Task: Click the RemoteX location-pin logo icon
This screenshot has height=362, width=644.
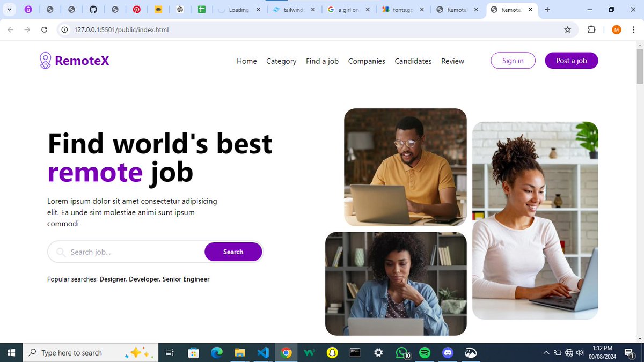Action: [x=46, y=61]
